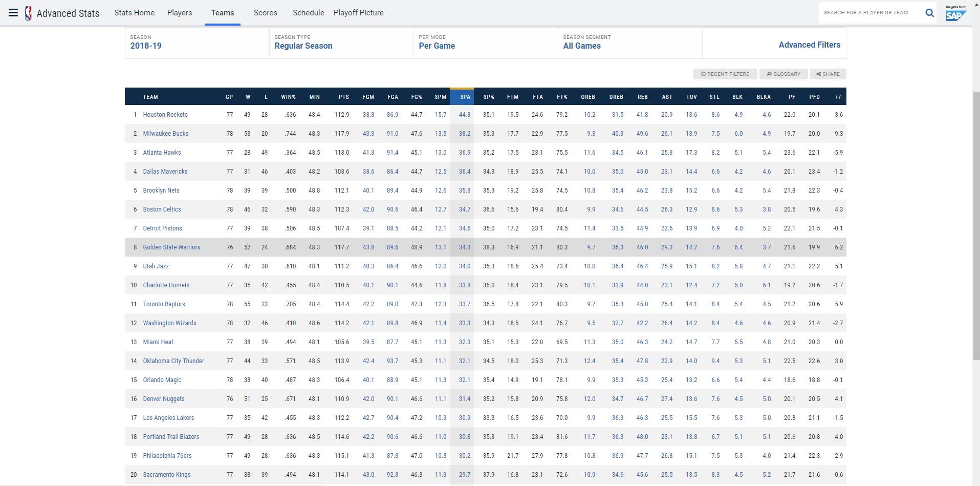The height and width of the screenshot is (486, 980).
Task: Sort by PTS column header
Action: click(344, 97)
